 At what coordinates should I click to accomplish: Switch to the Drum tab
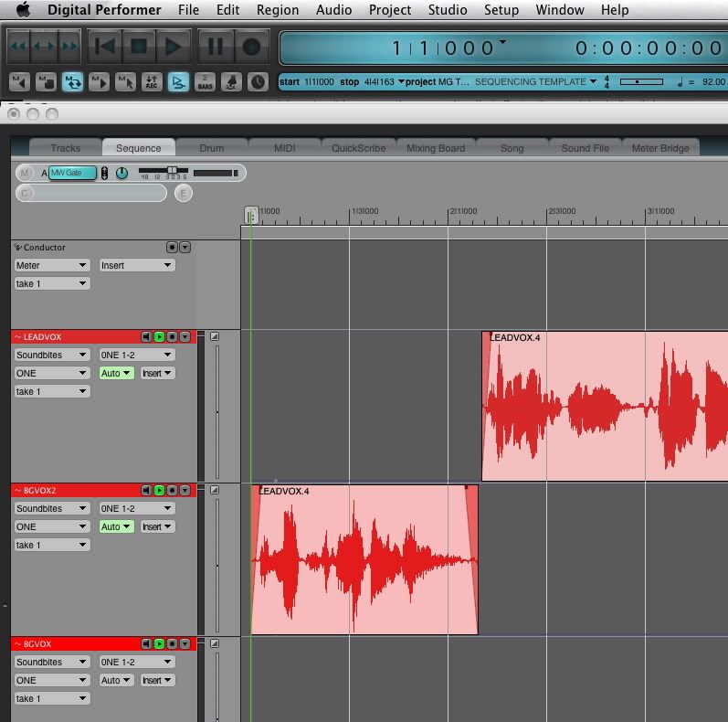pyautogui.click(x=212, y=148)
